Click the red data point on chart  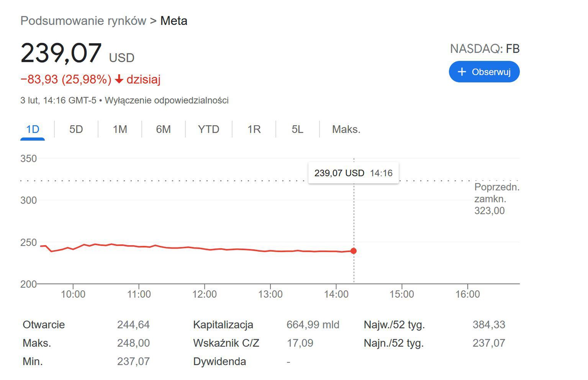coord(354,251)
